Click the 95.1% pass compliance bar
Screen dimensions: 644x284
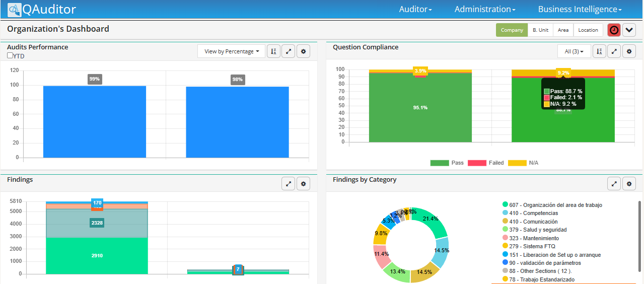coord(420,108)
